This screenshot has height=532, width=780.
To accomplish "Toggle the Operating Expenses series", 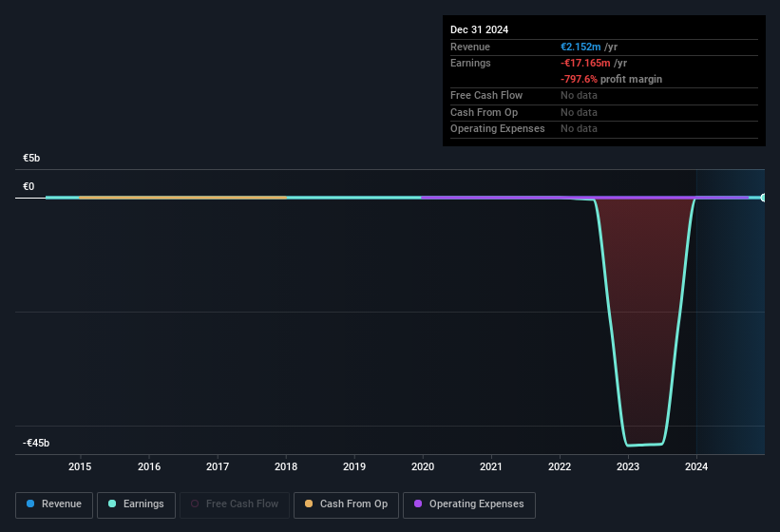I will [469, 504].
